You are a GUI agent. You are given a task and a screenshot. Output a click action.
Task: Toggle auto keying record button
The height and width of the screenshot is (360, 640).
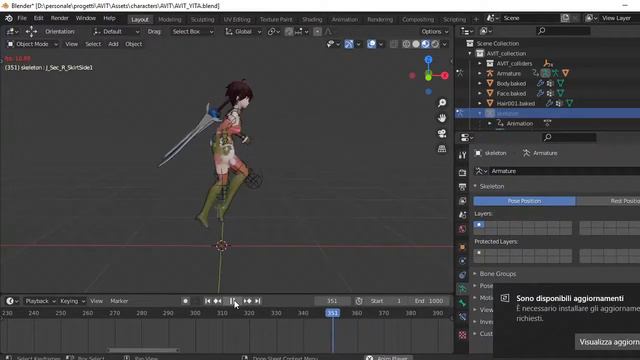click(185, 301)
